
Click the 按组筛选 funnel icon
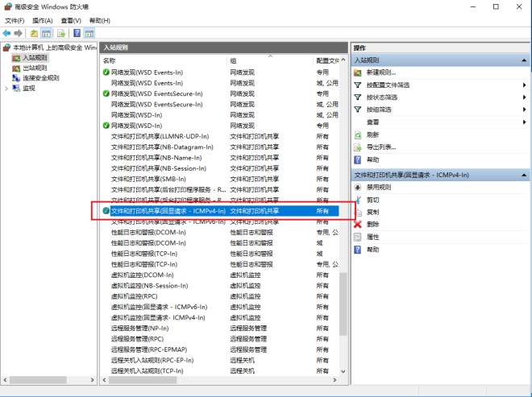point(358,110)
